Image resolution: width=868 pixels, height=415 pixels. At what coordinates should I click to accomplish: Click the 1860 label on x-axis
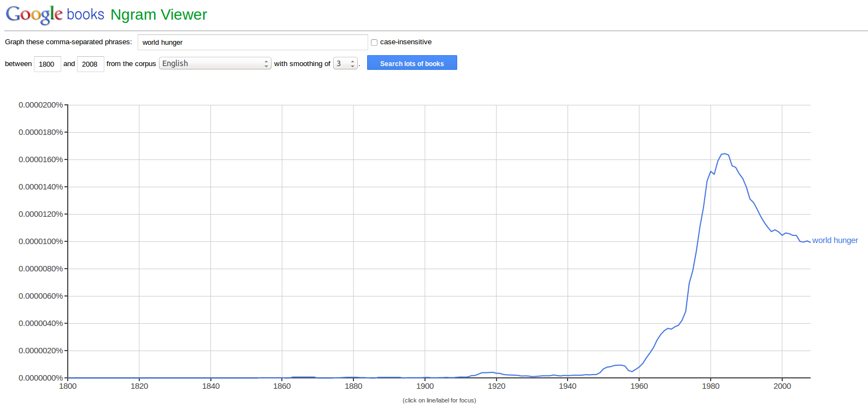pyautogui.click(x=282, y=386)
